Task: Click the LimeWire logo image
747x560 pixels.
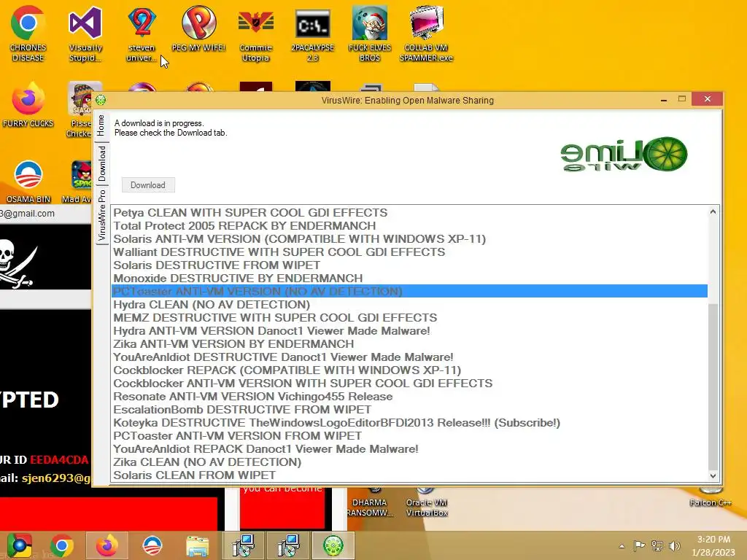Action: click(624, 155)
